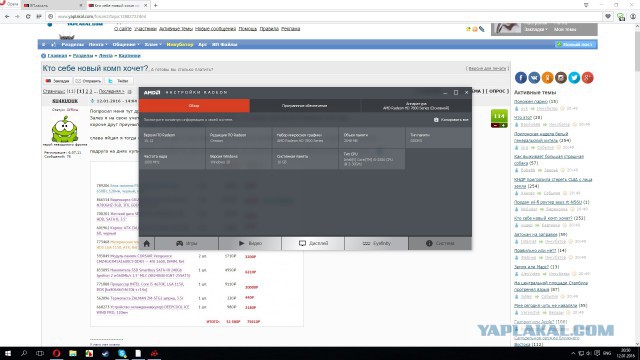Open the Дисплей tab in Radeon Settings
640x360 pixels.
click(313, 243)
